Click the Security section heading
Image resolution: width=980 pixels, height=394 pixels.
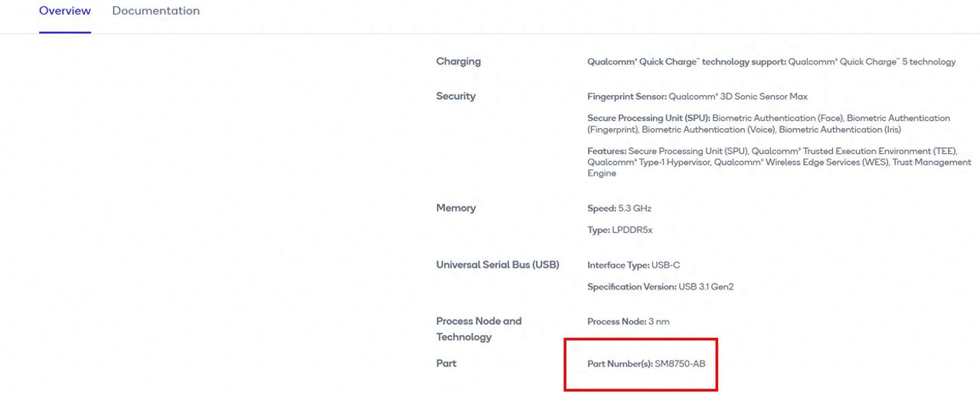pyautogui.click(x=456, y=96)
